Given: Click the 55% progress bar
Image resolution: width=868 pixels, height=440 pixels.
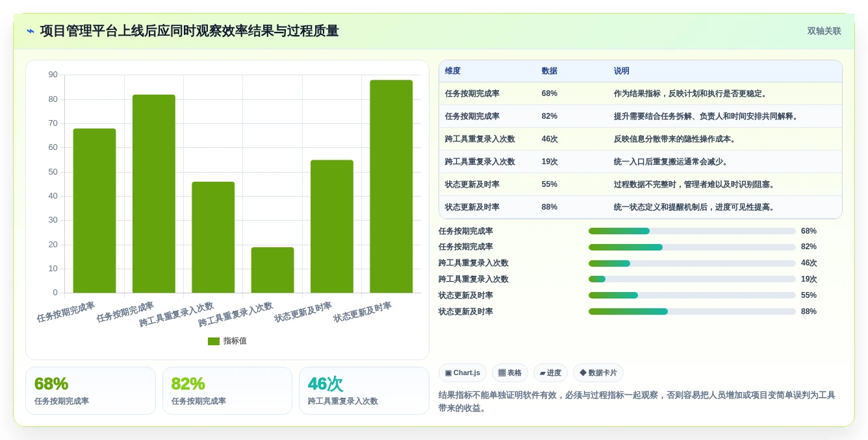Looking at the screenshot, I should 692,295.
